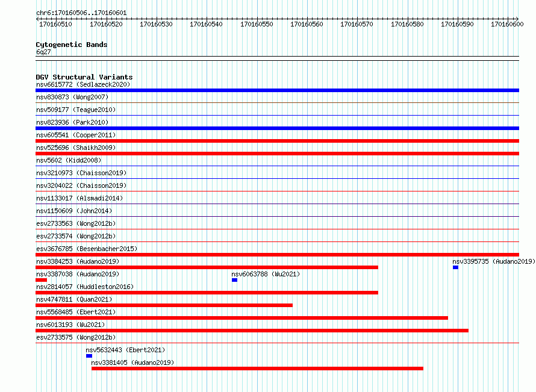Screen dimensions: 536x392
Task: Open nsv6013193 (Wu2021) entry
Action: point(70,325)
